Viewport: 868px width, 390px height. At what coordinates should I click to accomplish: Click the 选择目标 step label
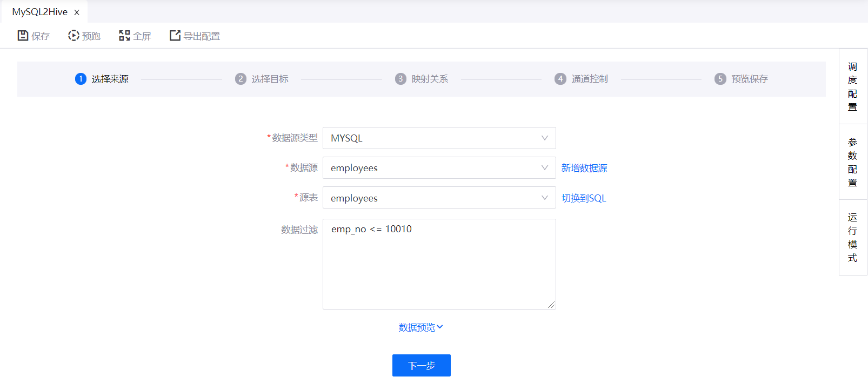pyautogui.click(x=270, y=79)
